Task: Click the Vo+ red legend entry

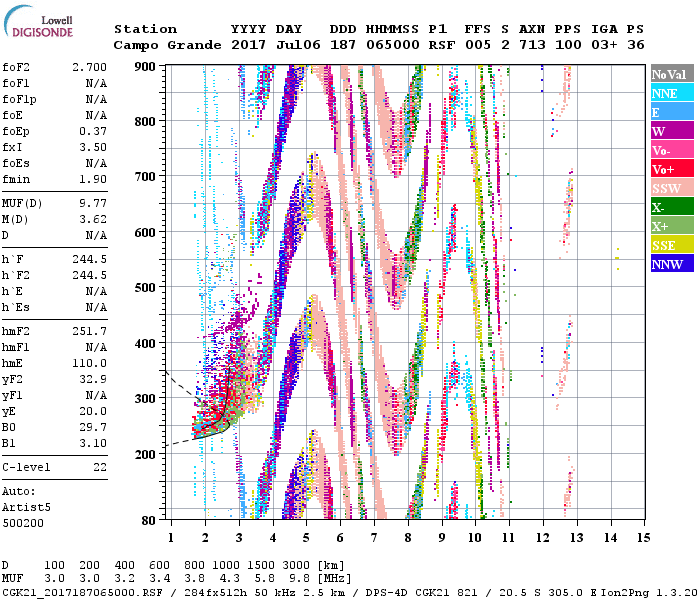Action: [x=671, y=169]
